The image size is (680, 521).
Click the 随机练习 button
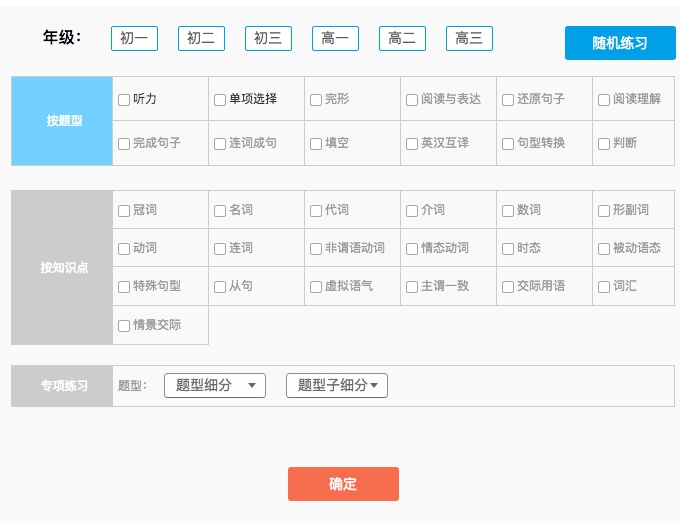click(620, 43)
